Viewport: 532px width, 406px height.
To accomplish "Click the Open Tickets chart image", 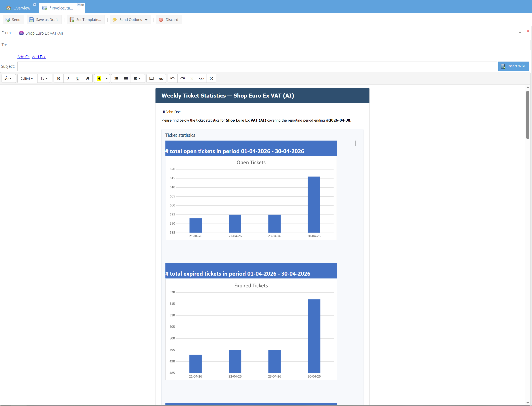I will (x=251, y=198).
